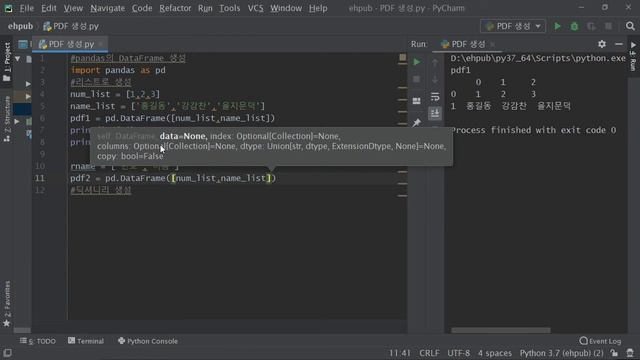Screen dimensions: 640x360
Task: Click the cursor position 11:41 indicator
Action: tap(400, 353)
